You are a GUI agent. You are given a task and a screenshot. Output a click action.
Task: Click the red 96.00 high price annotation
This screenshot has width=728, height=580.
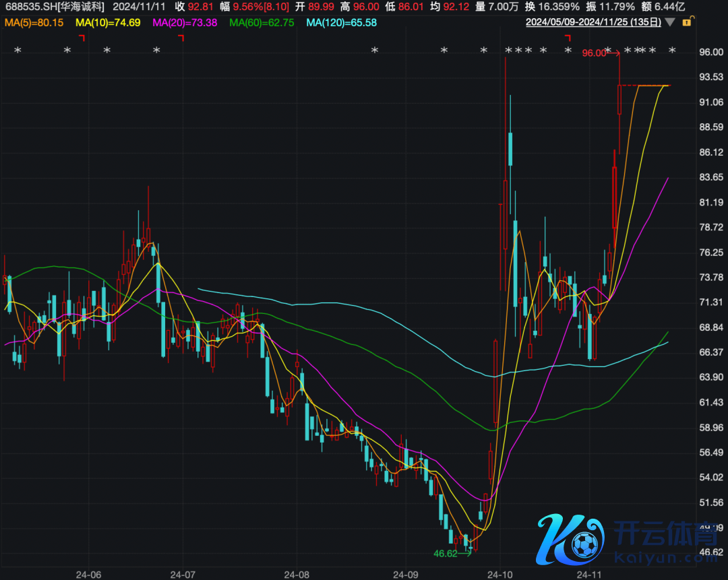tap(594, 53)
